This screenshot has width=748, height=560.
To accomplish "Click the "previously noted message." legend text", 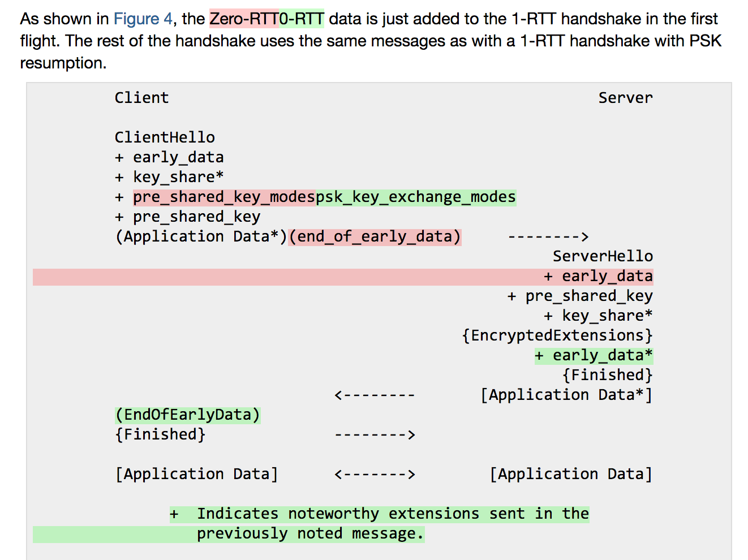I will click(x=310, y=533).
